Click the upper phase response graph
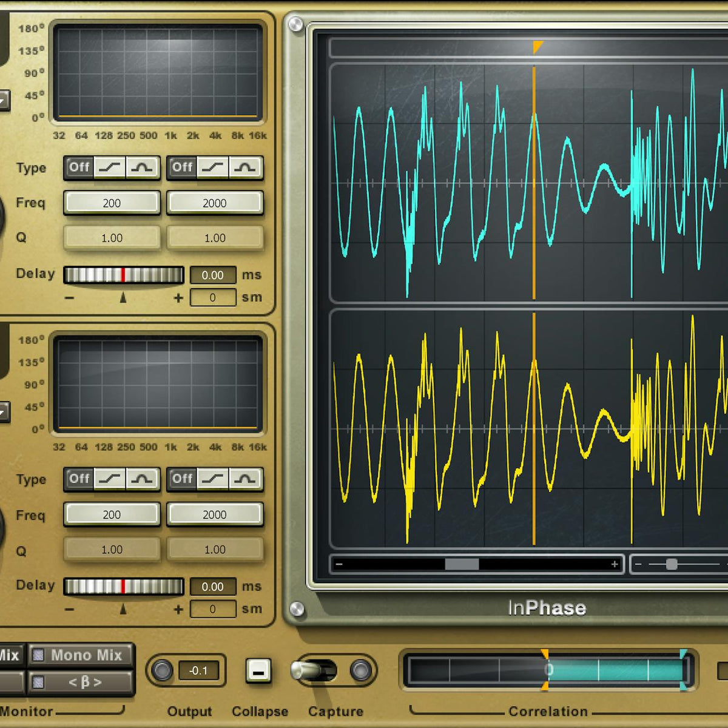The width and height of the screenshot is (728, 728). click(158, 72)
